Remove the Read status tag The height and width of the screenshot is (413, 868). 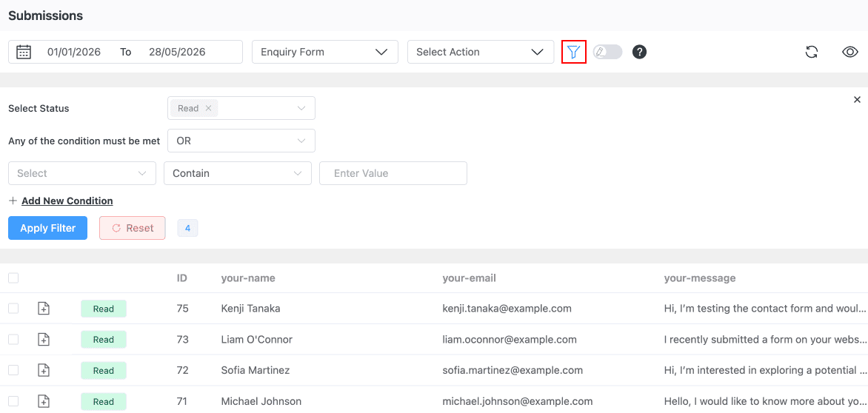coord(209,108)
